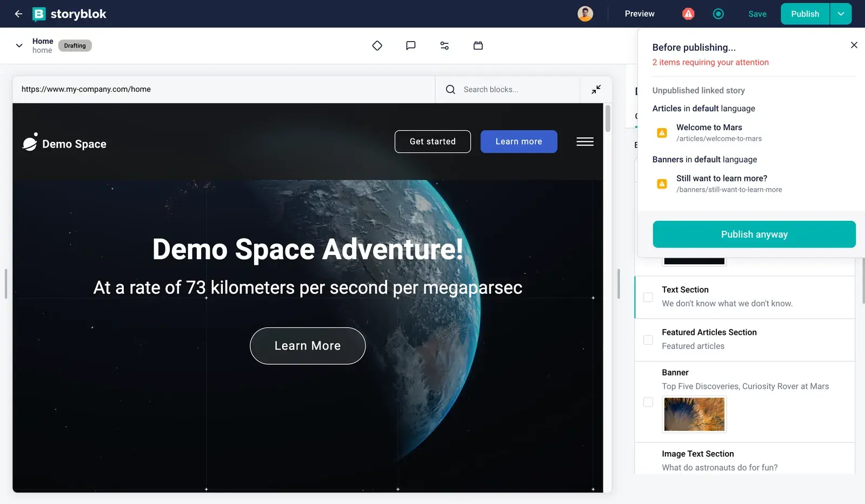Click the diamond icon in the toolbar

[377, 45]
